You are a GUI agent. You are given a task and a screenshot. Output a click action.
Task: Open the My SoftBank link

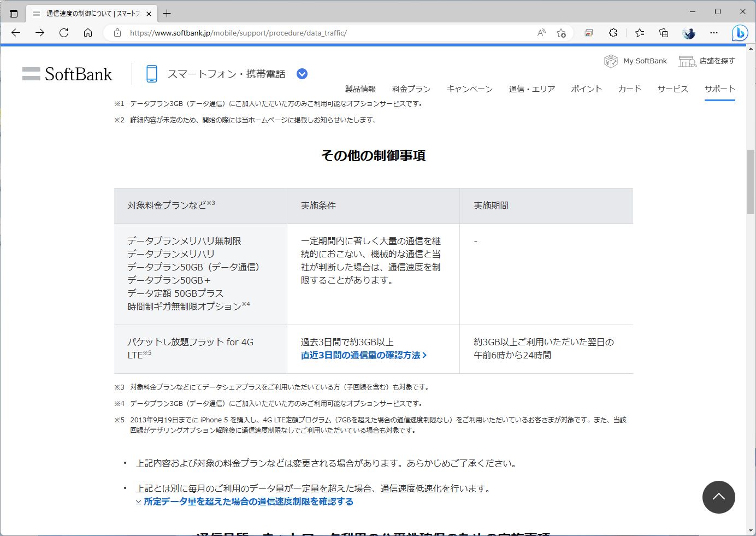(635, 61)
